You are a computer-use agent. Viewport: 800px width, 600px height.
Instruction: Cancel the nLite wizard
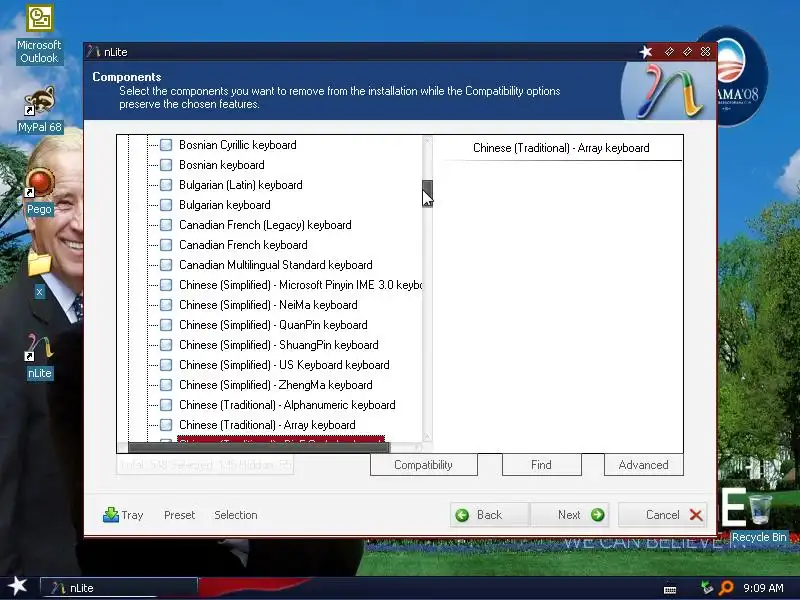663,515
